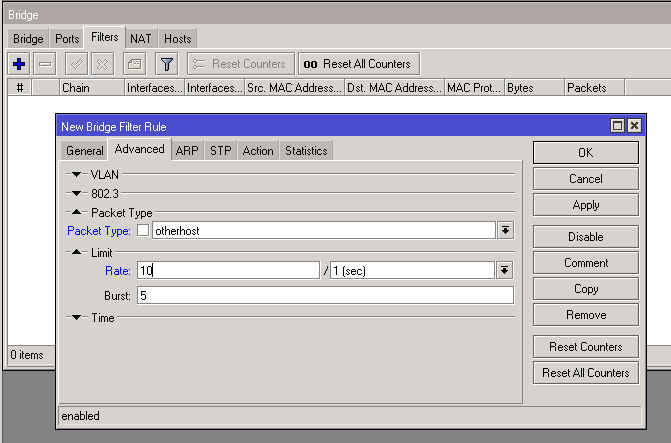
Task: Collapse the Limit section
Action: [x=77, y=253]
